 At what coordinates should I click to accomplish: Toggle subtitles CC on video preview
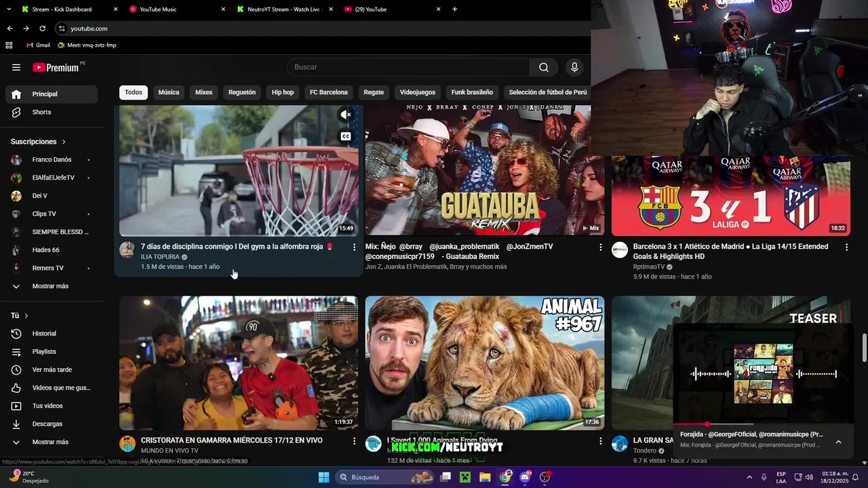346,136
